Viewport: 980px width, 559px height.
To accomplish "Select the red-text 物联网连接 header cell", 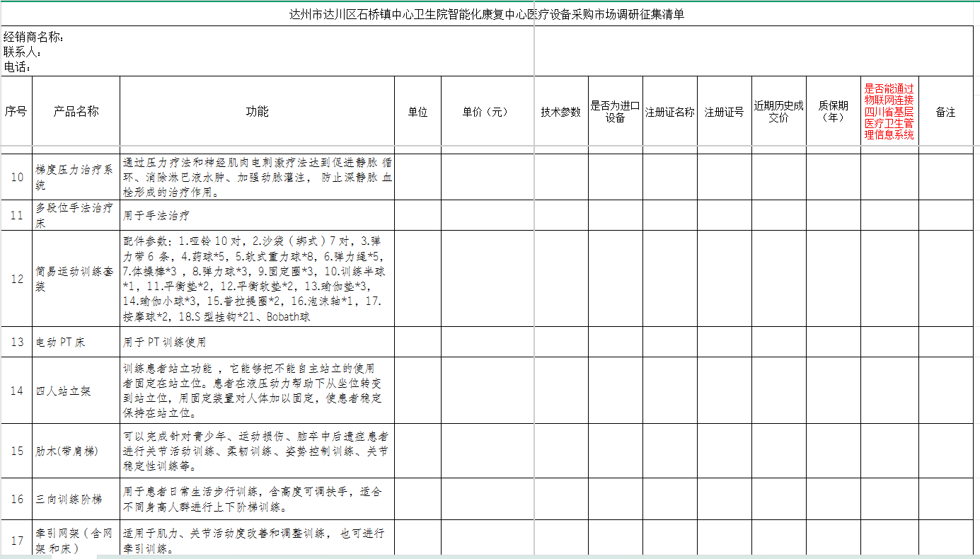I will click(x=889, y=112).
